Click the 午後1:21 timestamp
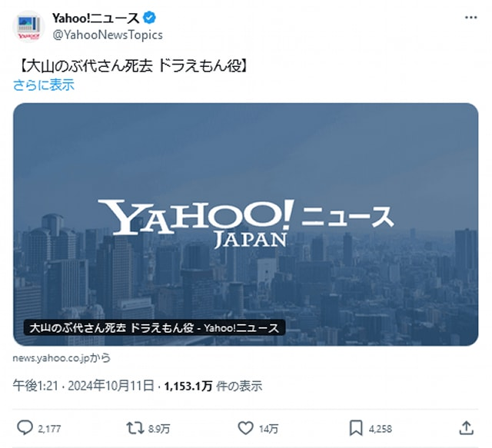The image size is (492, 448). (x=35, y=386)
